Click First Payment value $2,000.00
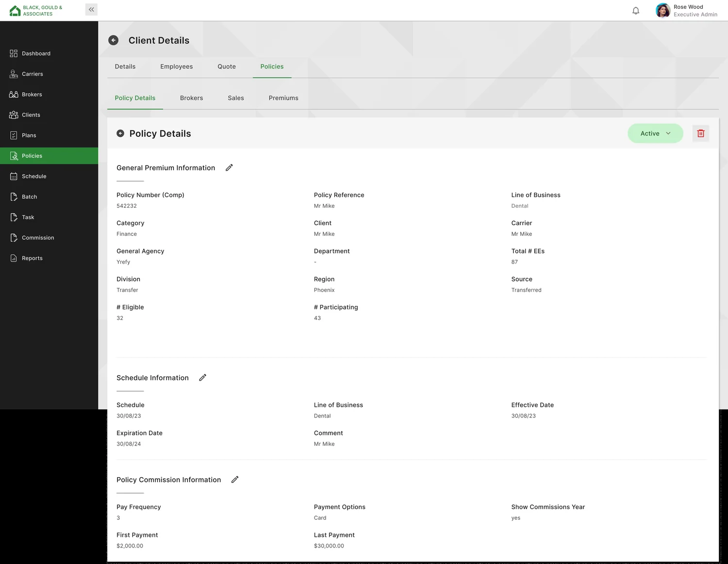The height and width of the screenshot is (564, 728). [130, 546]
